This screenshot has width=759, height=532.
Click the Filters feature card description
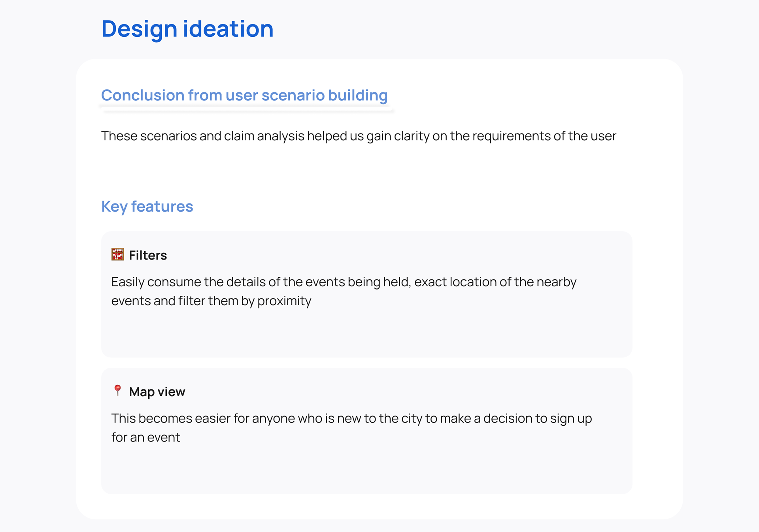[343, 291]
